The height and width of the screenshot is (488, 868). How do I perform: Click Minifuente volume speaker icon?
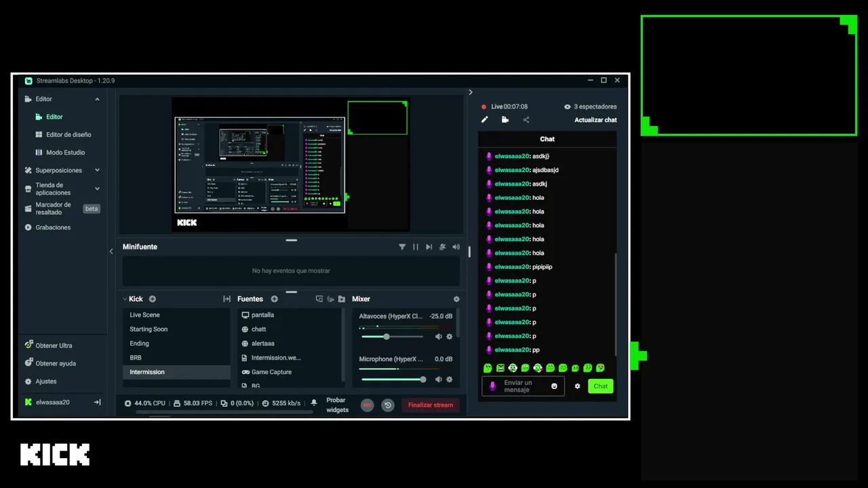[x=456, y=247]
